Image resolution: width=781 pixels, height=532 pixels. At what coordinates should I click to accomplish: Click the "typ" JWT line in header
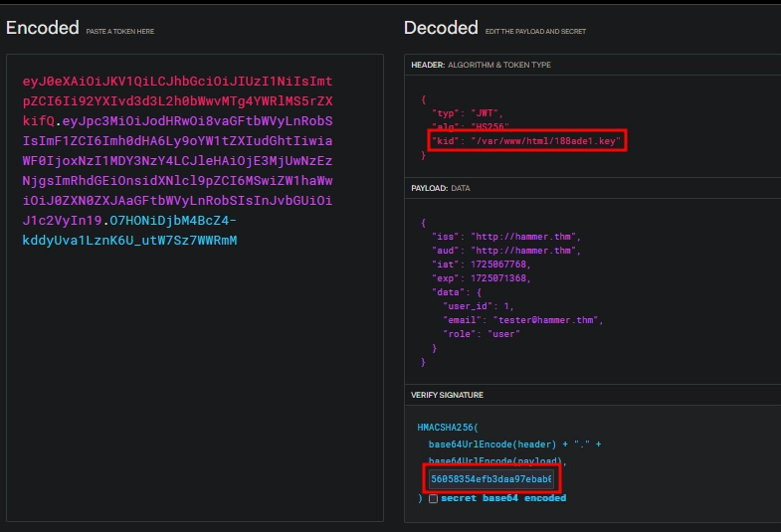[468, 113]
